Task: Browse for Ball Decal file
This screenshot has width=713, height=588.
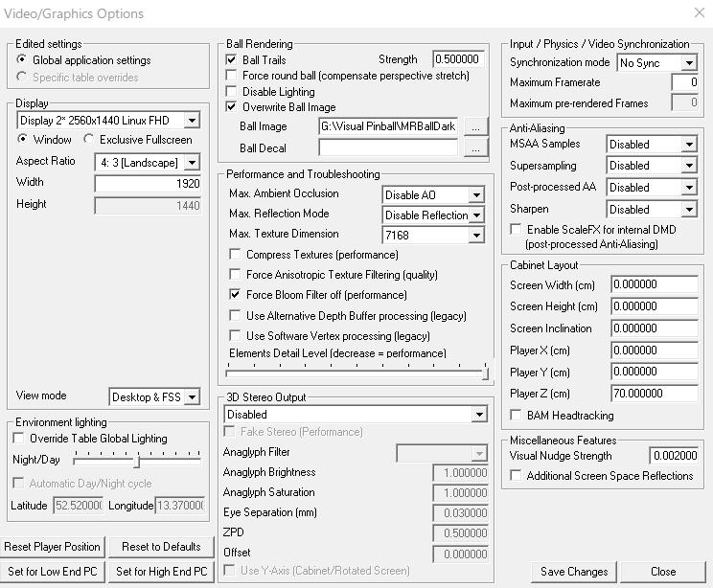Action: click(x=475, y=148)
